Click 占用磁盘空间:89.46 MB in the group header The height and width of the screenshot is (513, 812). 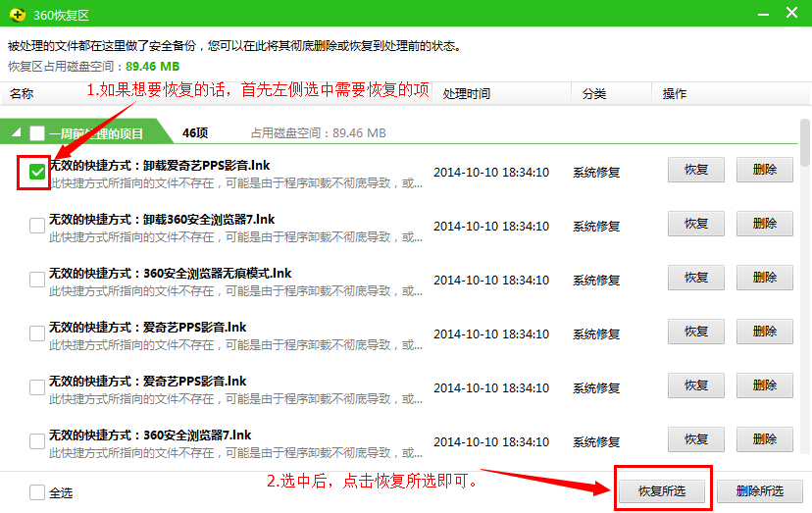pyautogui.click(x=319, y=133)
